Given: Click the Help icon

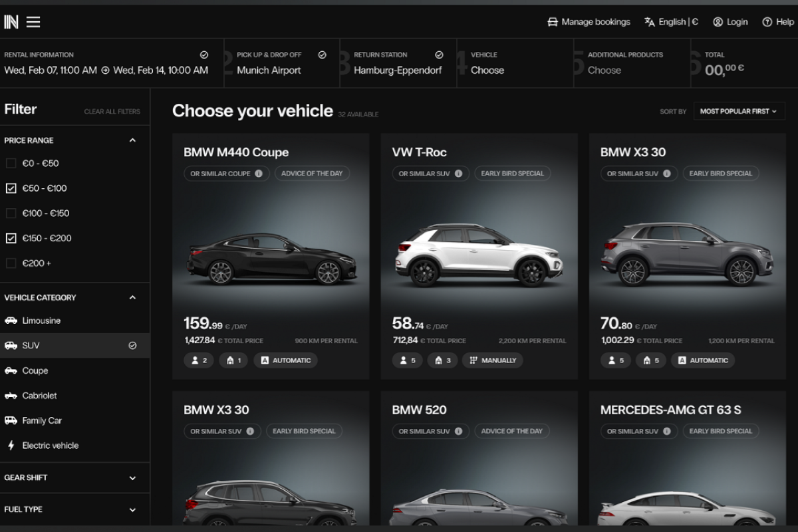Looking at the screenshot, I should [x=767, y=21].
